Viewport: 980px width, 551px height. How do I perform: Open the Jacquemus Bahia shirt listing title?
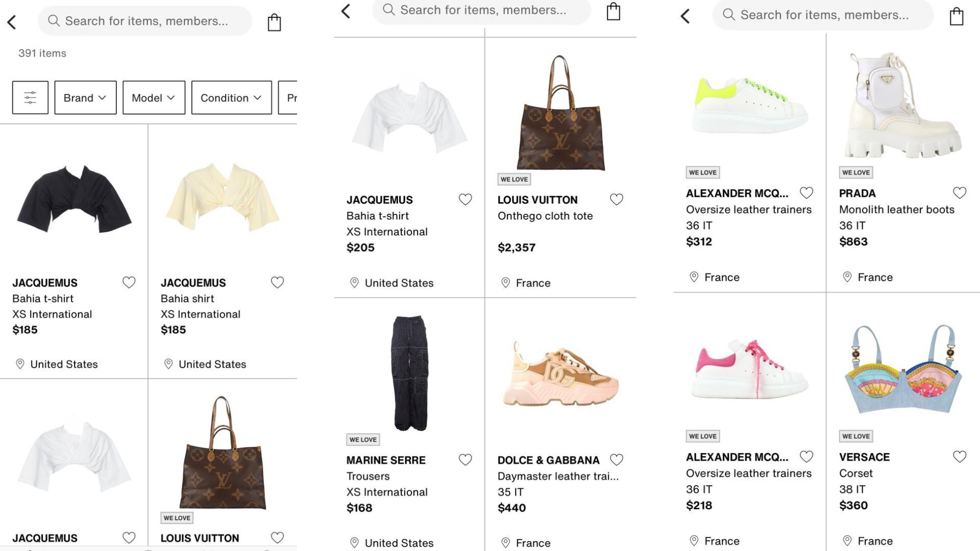click(x=187, y=298)
